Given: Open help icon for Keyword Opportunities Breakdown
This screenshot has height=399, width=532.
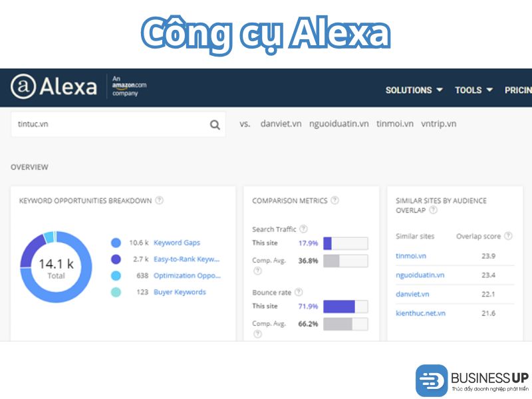Looking at the screenshot, I should (x=159, y=200).
